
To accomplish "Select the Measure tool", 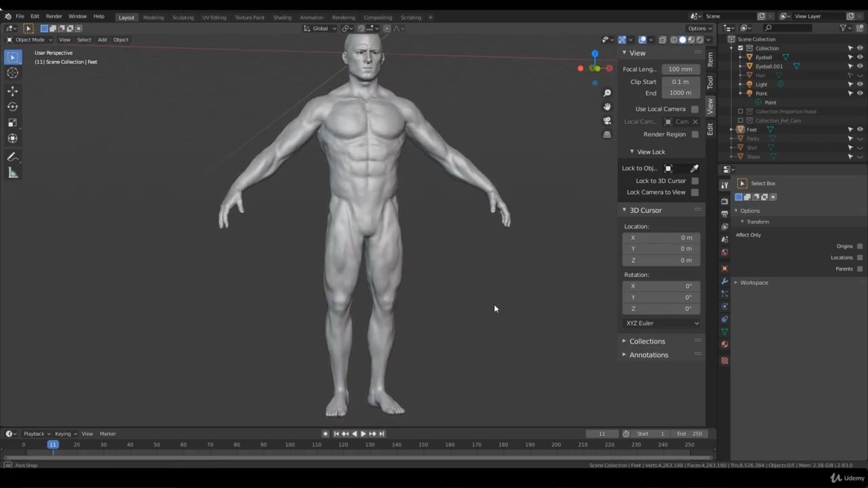I will coord(13,173).
